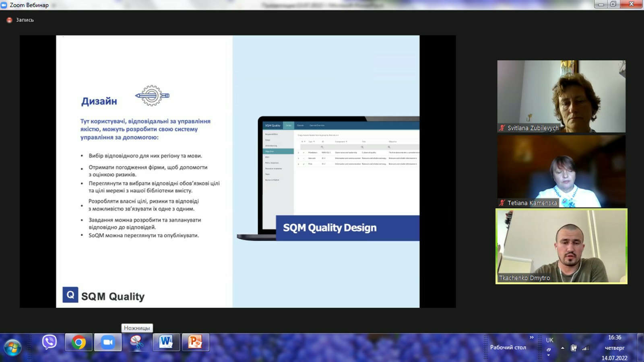Click the Zoom taskbar icon
The height and width of the screenshot is (362, 644).
click(107, 342)
